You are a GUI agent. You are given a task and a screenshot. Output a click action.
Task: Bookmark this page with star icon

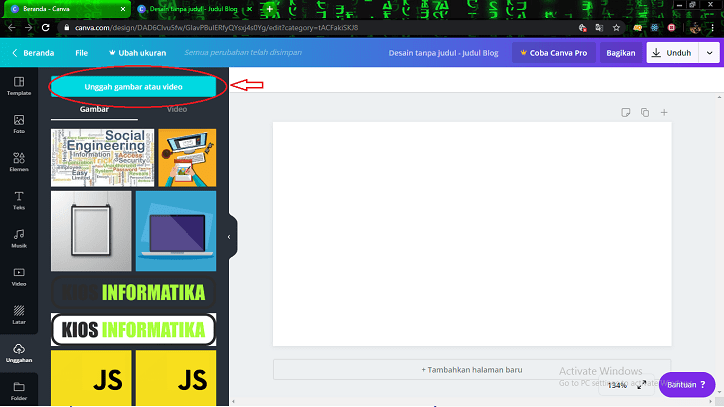pos(616,28)
